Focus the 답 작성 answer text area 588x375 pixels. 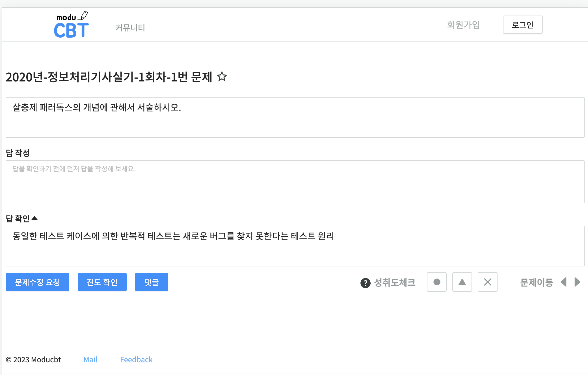(x=295, y=182)
